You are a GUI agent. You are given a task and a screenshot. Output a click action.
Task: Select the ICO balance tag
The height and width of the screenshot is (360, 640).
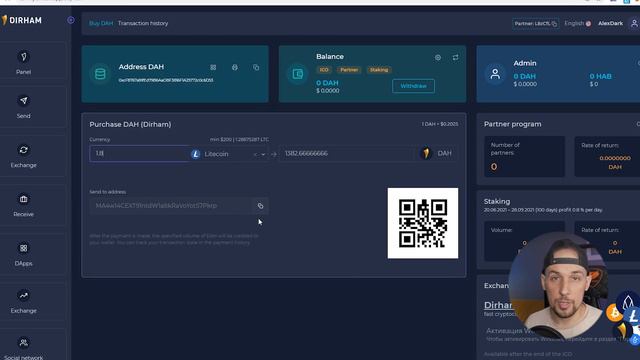(324, 70)
